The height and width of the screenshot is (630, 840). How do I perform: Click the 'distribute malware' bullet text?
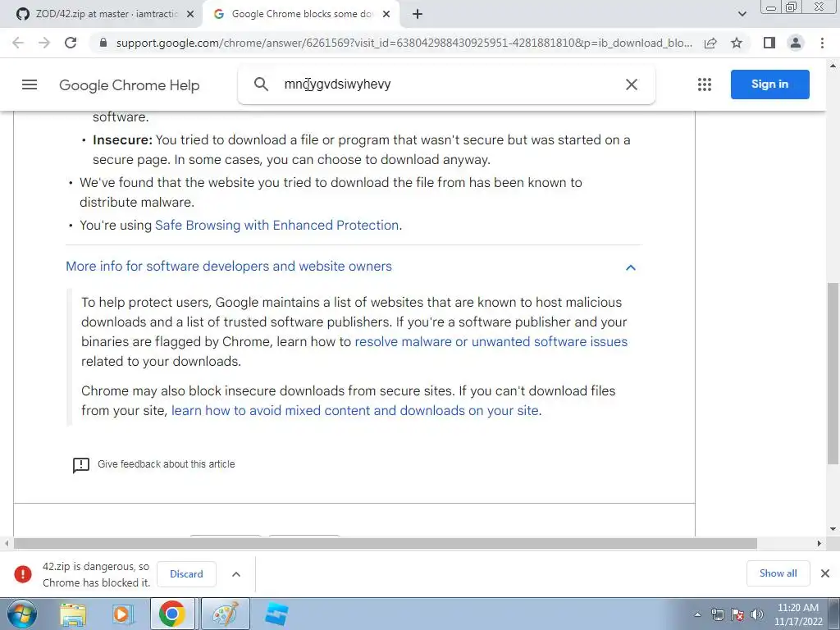click(x=137, y=202)
